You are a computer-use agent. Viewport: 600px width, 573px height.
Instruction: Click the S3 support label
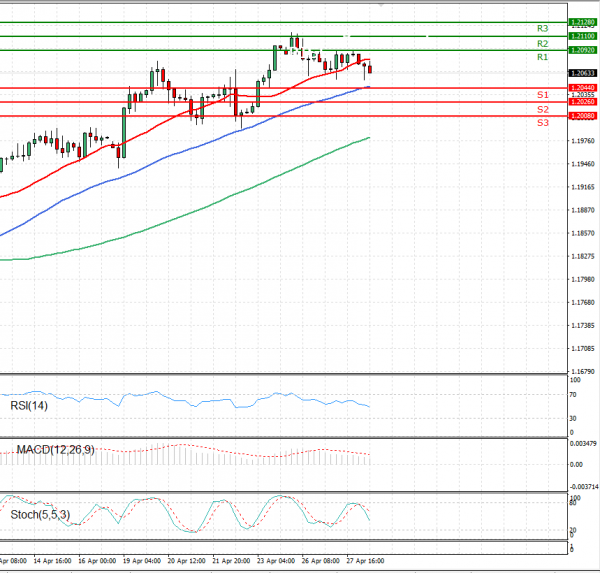543,122
